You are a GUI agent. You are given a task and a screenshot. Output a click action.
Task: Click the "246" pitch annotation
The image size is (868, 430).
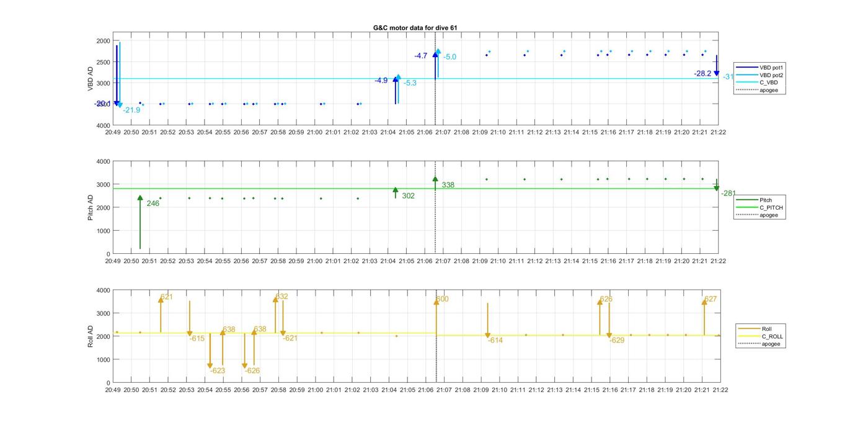[x=153, y=204]
